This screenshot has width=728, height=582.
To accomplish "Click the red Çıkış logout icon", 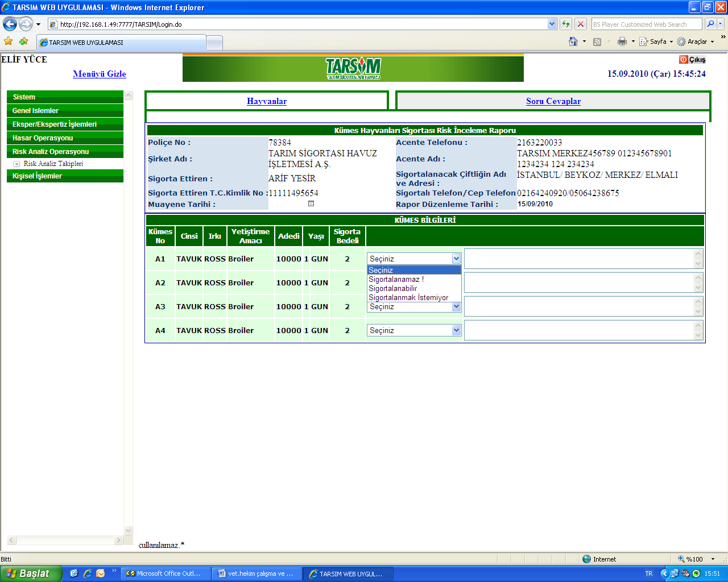I will click(684, 59).
